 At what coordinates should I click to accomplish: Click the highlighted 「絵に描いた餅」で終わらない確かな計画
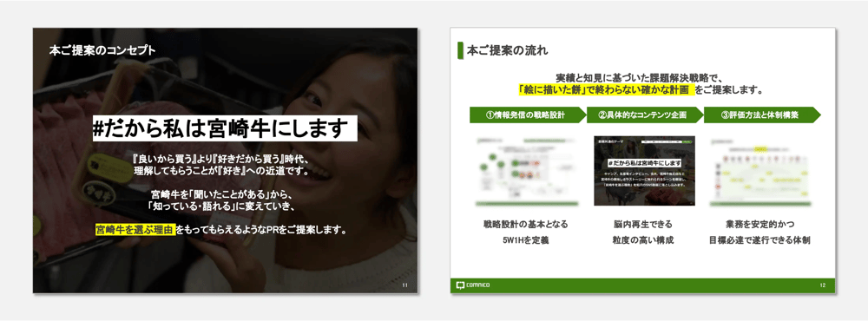(x=606, y=89)
